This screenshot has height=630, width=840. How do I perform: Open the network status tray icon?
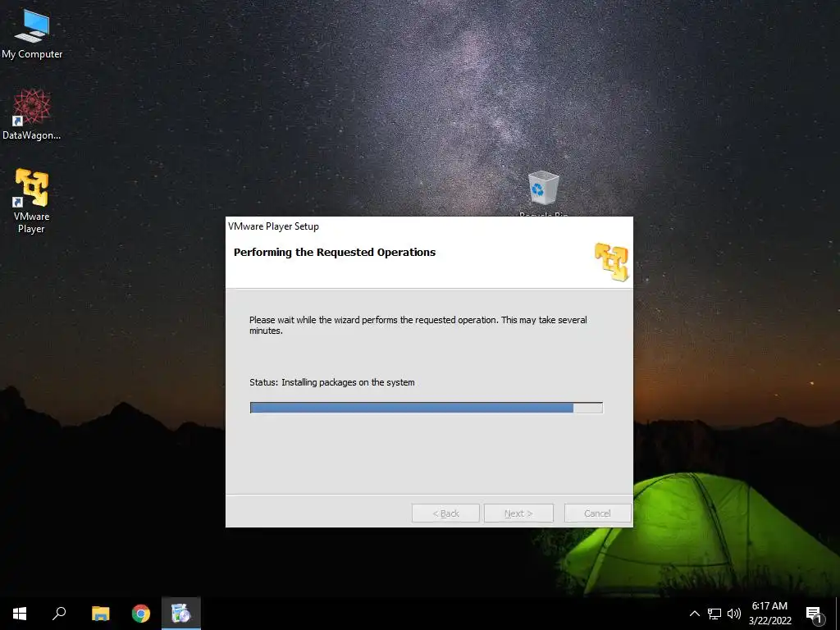[x=714, y=614]
